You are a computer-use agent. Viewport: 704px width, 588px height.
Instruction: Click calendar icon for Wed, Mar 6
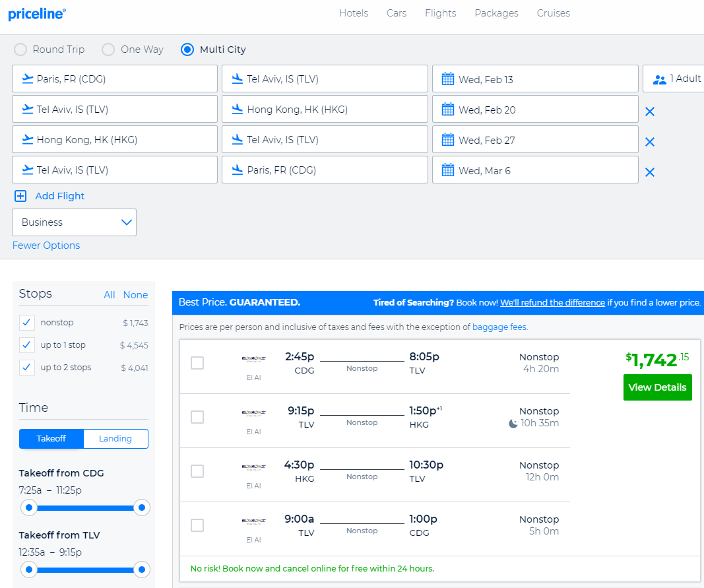coord(448,170)
